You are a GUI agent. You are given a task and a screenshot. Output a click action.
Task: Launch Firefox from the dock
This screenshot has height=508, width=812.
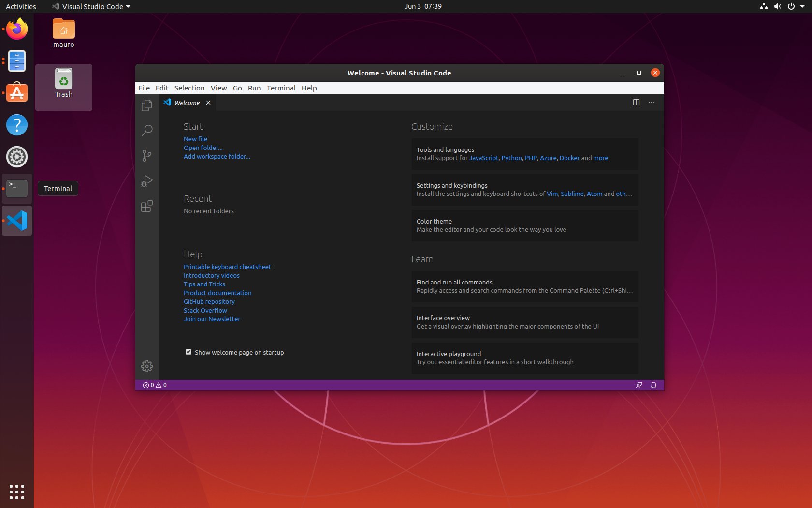tap(16, 29)
